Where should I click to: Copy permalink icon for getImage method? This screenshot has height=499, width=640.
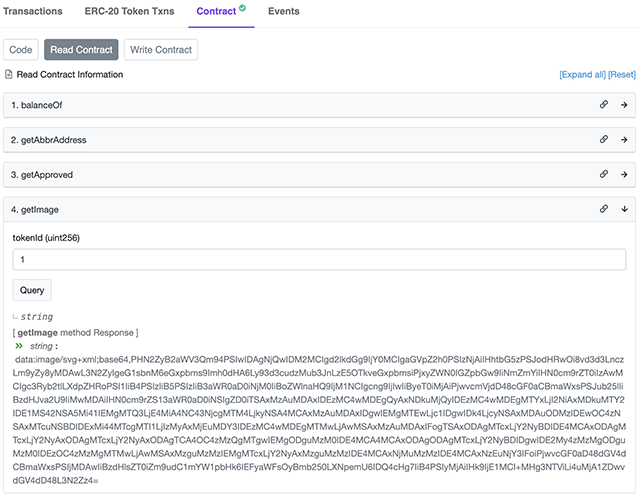click(604, 209)
